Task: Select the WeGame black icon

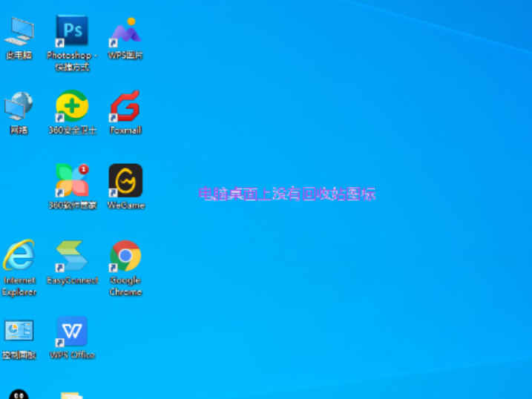Action: click(125, 180)
